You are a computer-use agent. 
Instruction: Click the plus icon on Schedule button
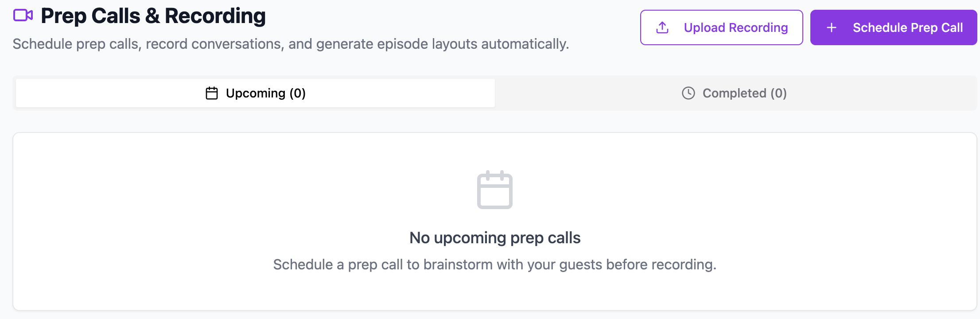point(832,27)
